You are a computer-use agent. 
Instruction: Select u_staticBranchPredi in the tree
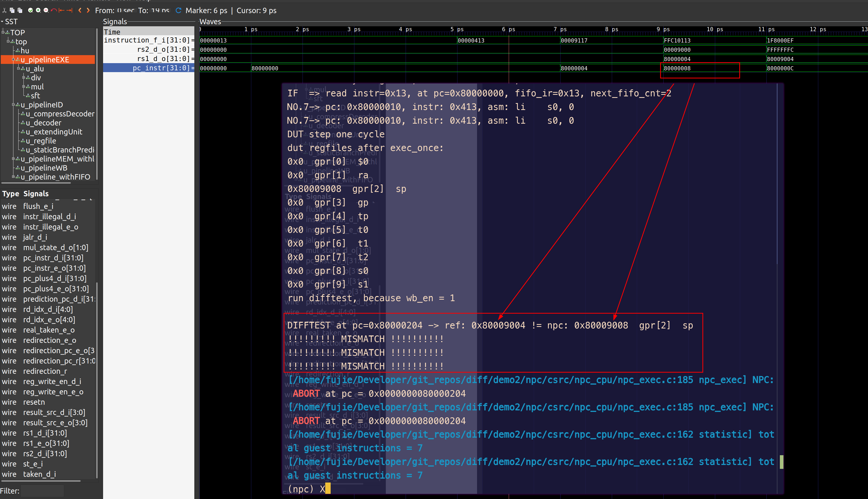[60, 150]
